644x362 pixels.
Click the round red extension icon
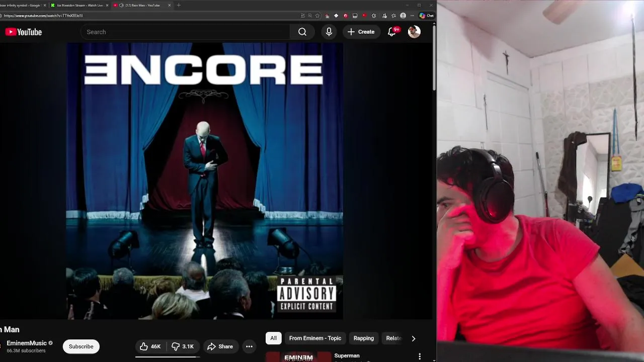pyautogui.click(x=346, y=16)
